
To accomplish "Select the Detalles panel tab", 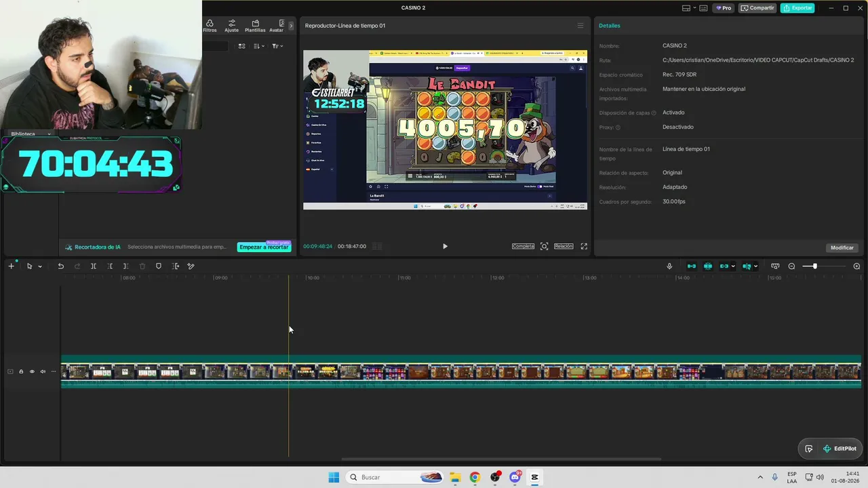I will (x=609, y=26).
